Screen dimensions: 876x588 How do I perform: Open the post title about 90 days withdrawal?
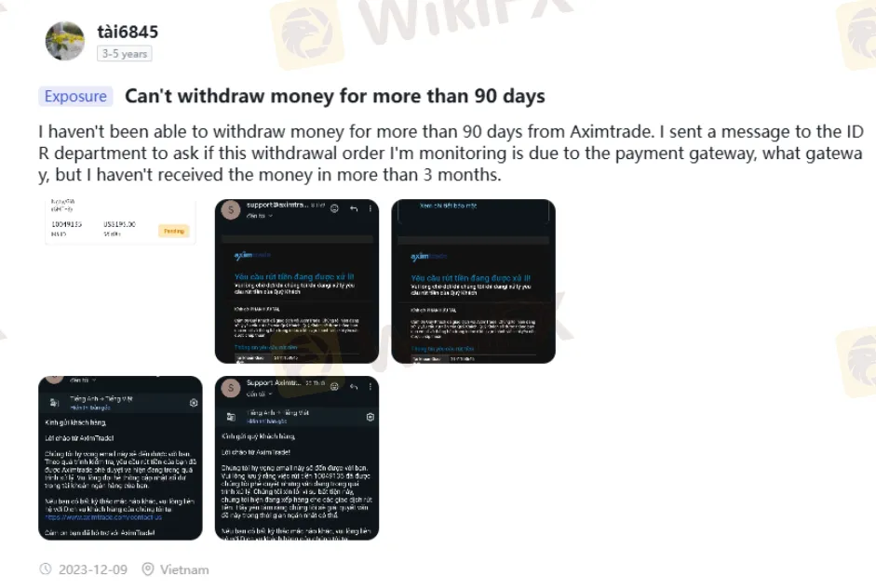[x=334, y=96]
